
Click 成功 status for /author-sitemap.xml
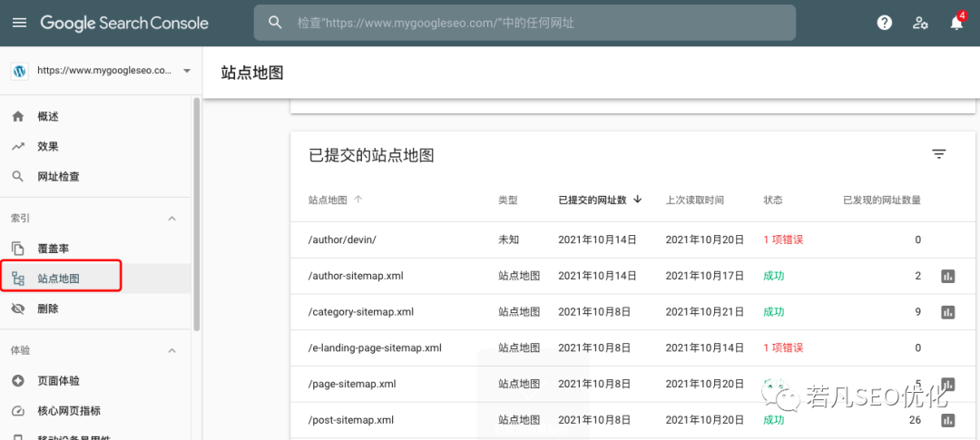coord(774,276)
